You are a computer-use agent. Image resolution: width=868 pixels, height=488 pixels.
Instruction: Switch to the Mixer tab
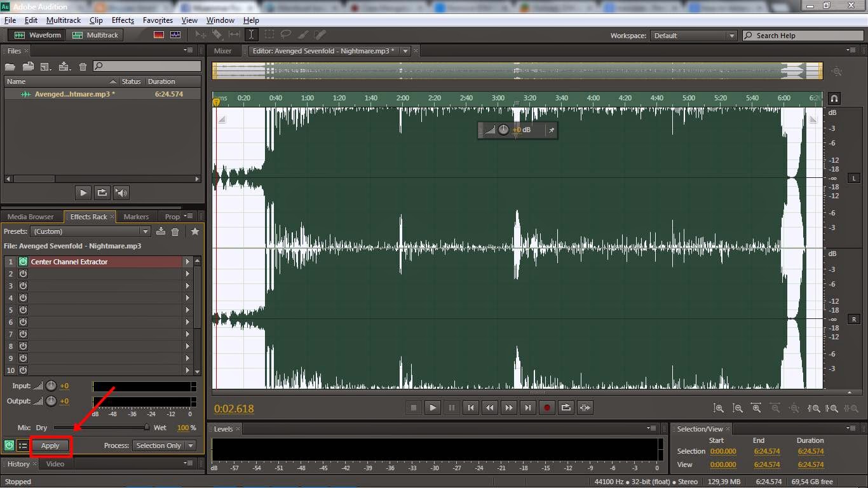(223, 51)
